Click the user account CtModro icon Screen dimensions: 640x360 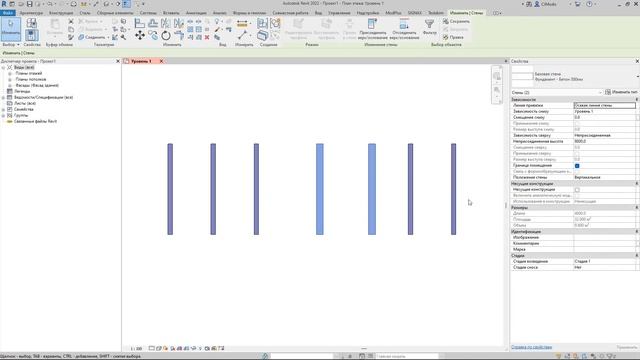(x=538, y=4)
